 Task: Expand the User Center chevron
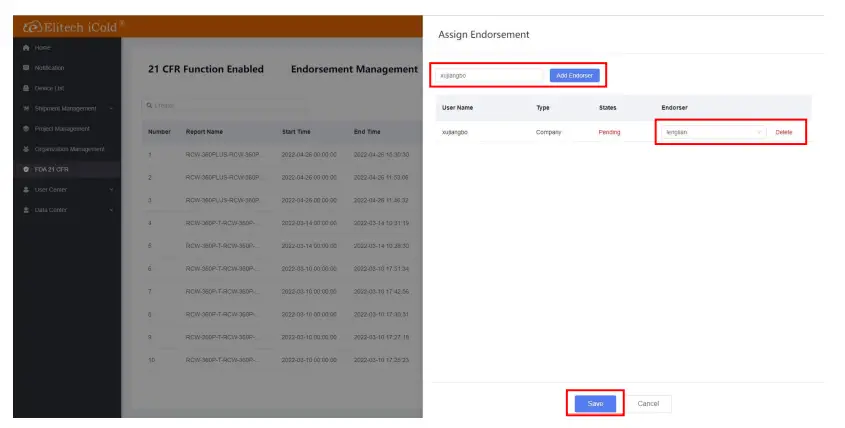pos(111,190)
